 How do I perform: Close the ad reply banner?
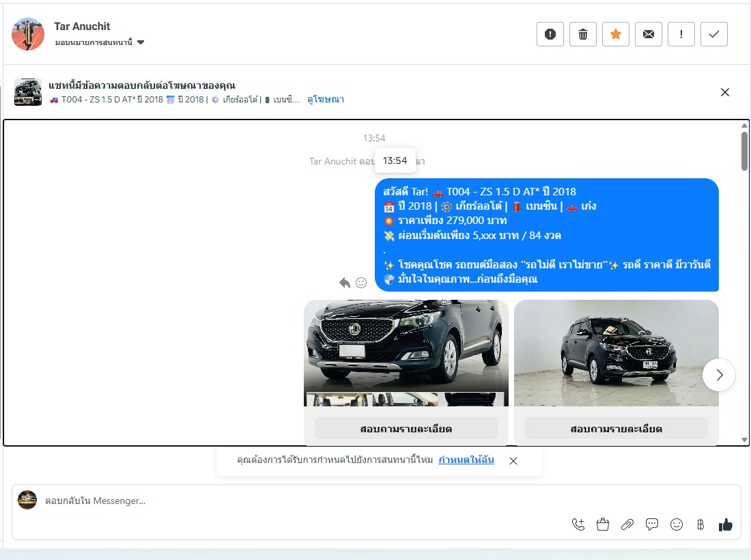tap(725, 92)
